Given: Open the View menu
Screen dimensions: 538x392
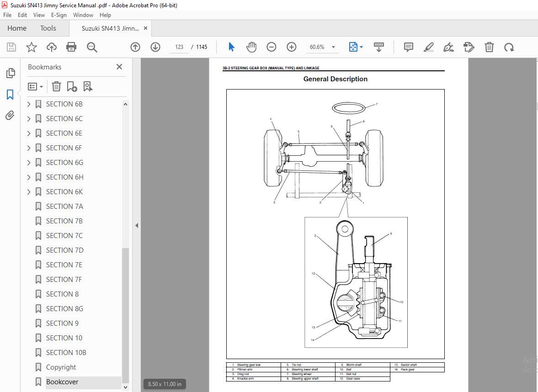Looking at the screenshot, I should 39,15.
